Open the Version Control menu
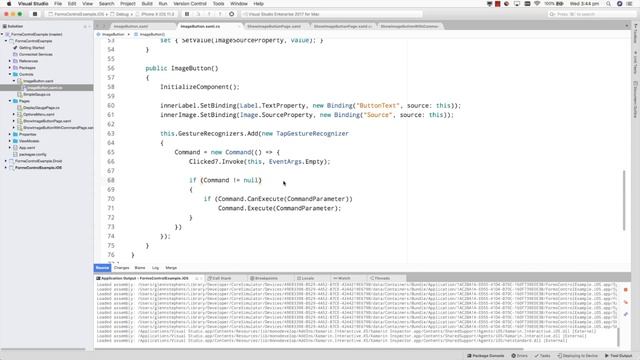This screenshot has height=360, width=640. (190, 4)
